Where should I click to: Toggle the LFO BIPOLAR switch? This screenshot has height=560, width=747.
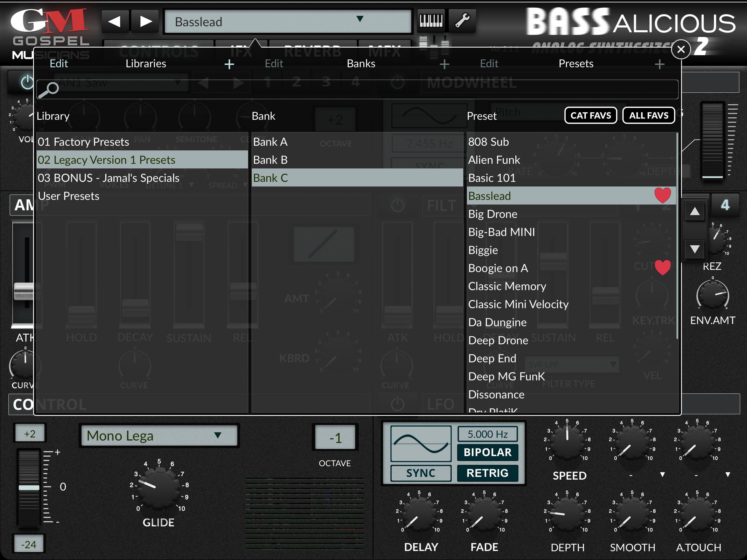pos(487,452)
